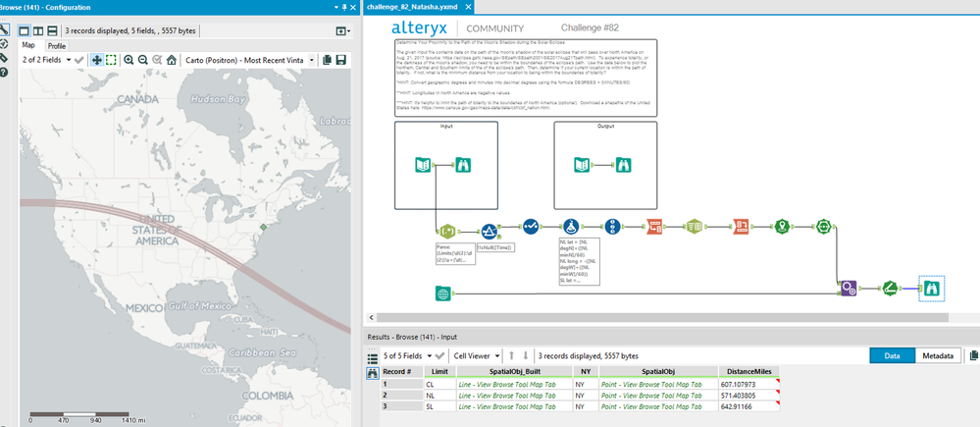The image size is (980, 427).
Task: Activate the rectangular selection tool on map
Action: (x=111, y=60)
